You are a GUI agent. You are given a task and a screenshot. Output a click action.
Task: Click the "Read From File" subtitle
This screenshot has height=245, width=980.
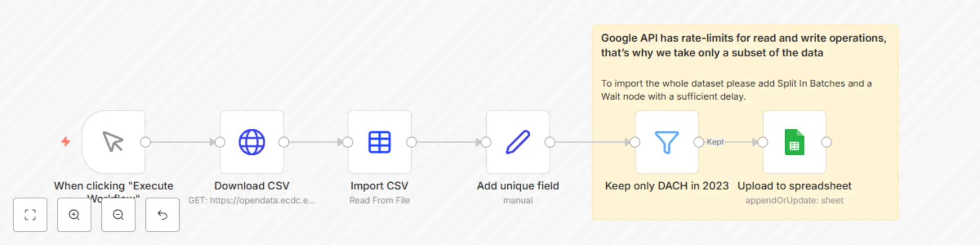click(379, 200)
